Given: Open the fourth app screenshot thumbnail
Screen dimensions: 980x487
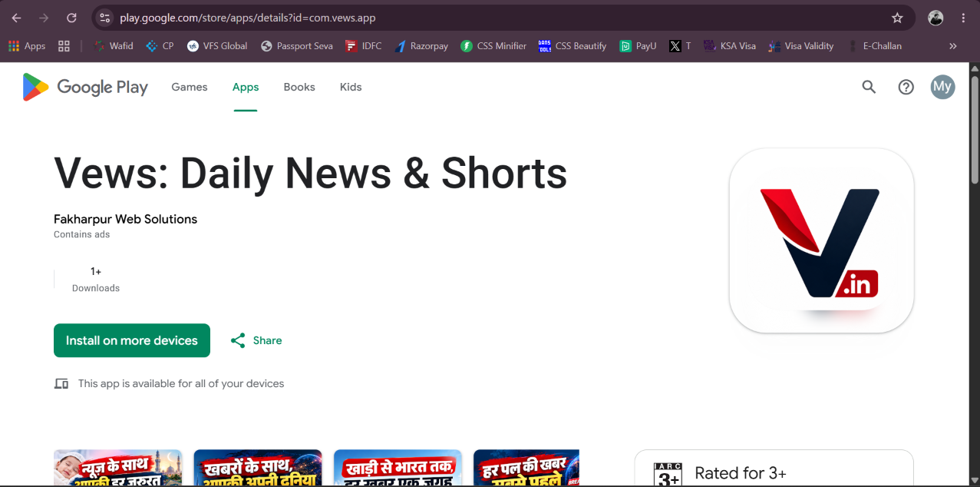Looking at the screenshot, I should [526, 468].
